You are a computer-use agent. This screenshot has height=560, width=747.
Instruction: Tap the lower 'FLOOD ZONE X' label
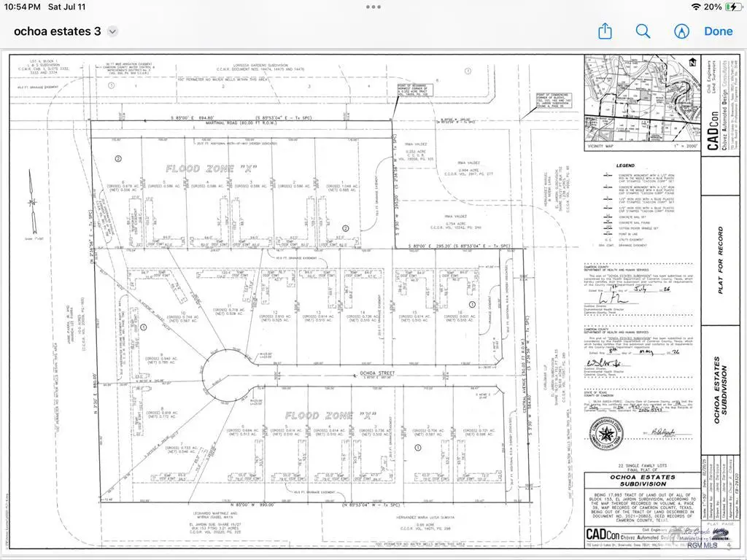coord(331,415)
